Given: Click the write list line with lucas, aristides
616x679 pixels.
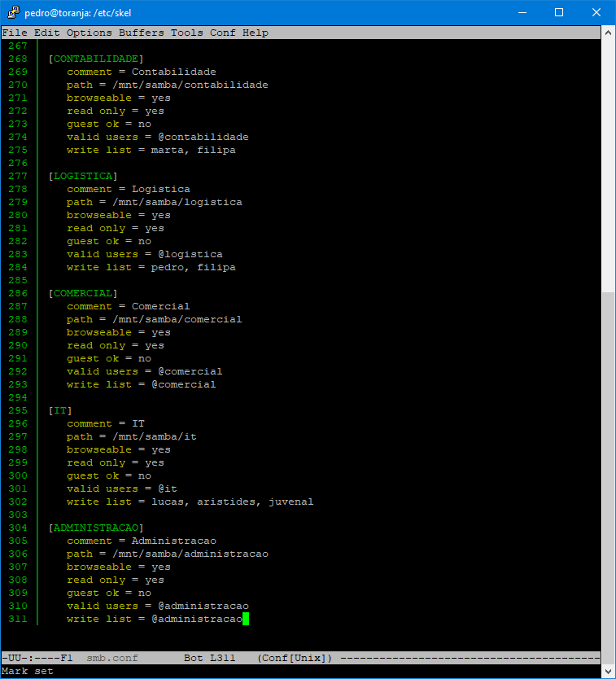Looking at the screenshot, I should pyautogui.click(x=190, y=502).
